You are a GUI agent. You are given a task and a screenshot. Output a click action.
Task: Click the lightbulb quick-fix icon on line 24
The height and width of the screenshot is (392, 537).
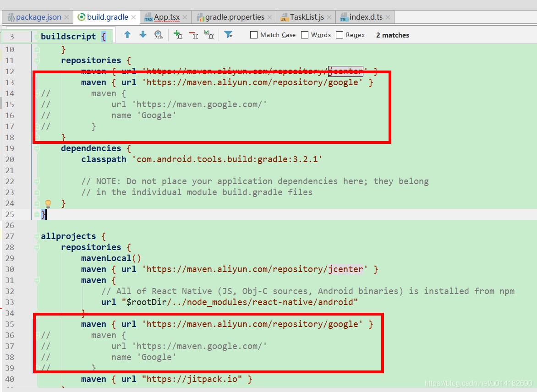pos(48,204)
